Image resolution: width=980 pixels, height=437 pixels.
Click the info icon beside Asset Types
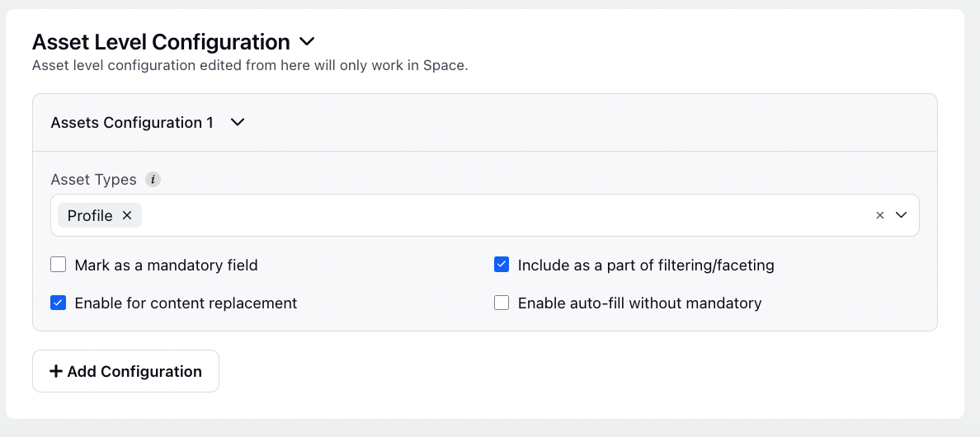153,180
